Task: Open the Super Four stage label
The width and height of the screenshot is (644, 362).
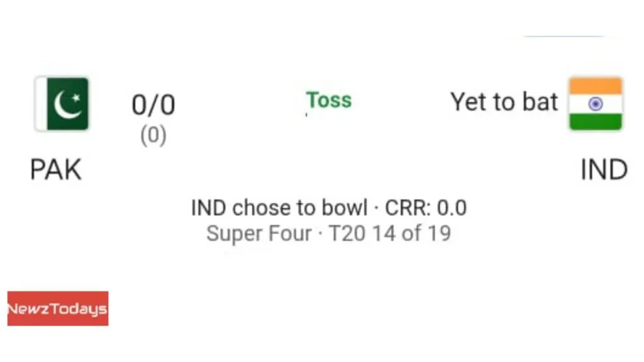Action: tap(258, 234)
